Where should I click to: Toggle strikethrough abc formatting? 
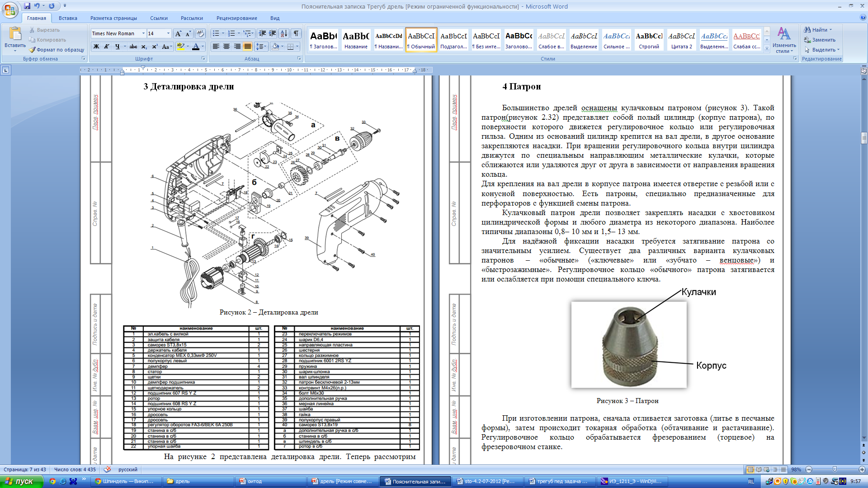[x=133, y=47]
